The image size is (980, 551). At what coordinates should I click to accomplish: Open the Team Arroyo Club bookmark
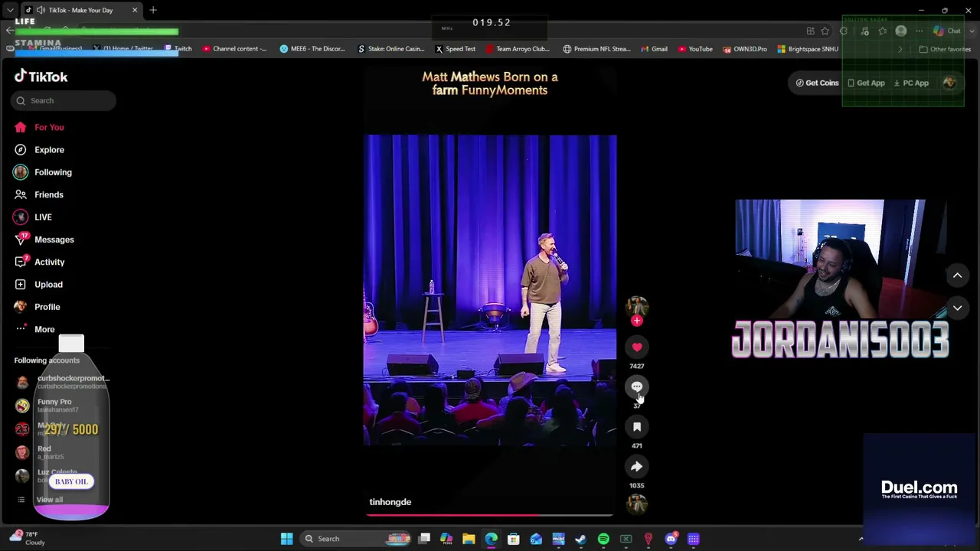click(518, 49)
